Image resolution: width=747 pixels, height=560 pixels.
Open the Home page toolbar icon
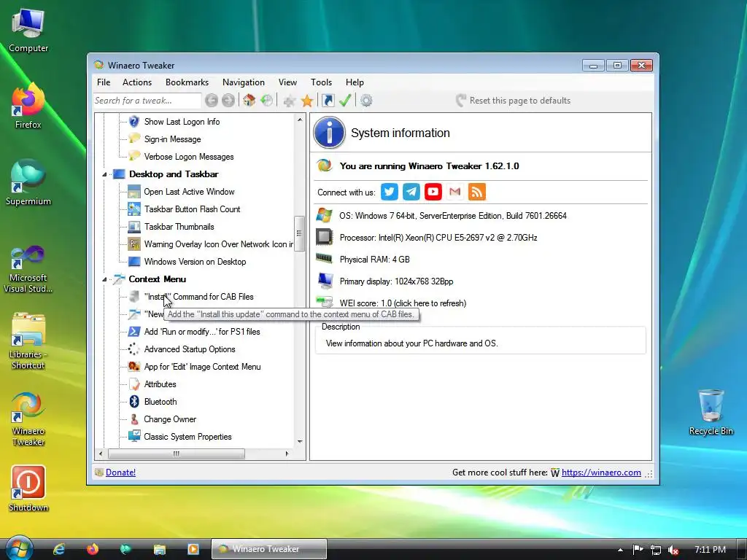pyautogui.click(x=249, y=101)
